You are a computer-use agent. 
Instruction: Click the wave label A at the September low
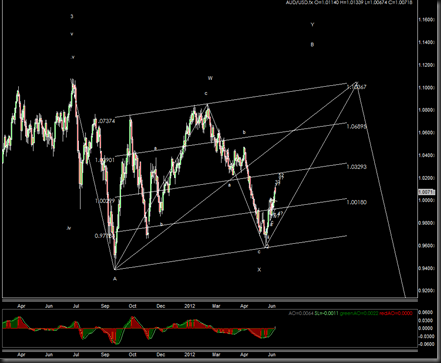point(115,279)
